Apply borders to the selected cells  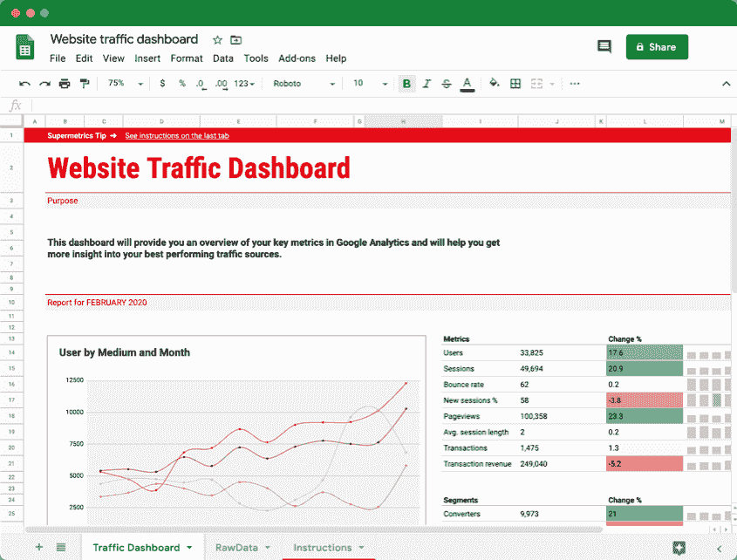(515, 83)
